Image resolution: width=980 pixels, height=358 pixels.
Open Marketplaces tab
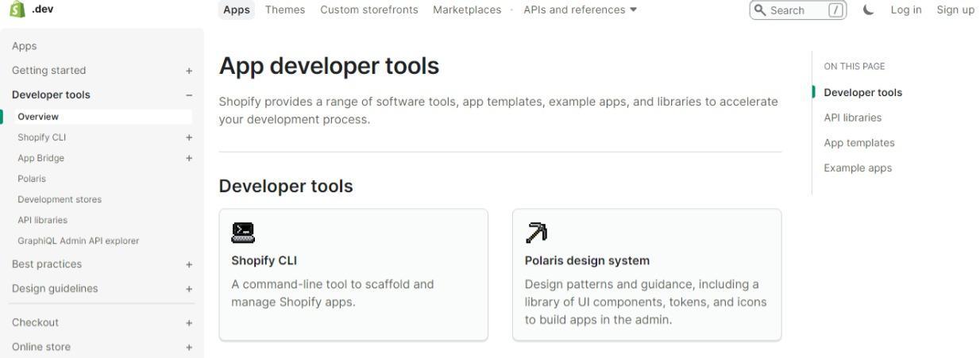point(467,10)
